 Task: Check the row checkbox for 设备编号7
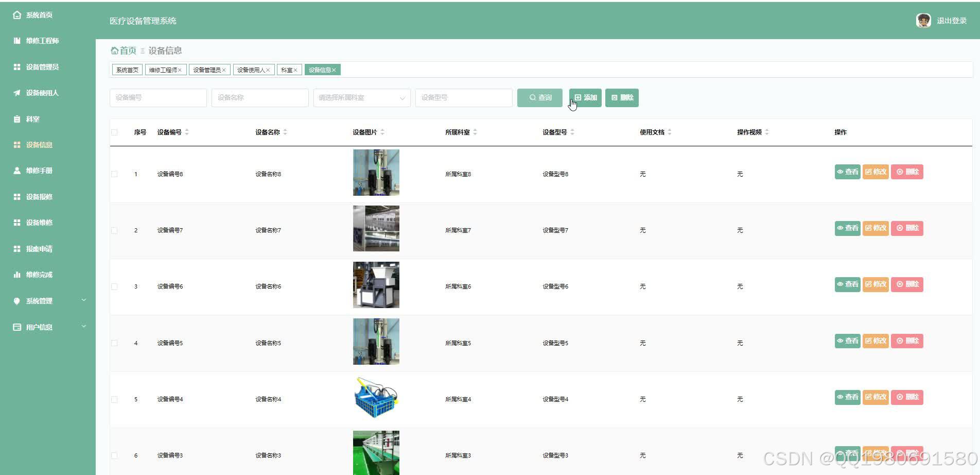[114, 230]
